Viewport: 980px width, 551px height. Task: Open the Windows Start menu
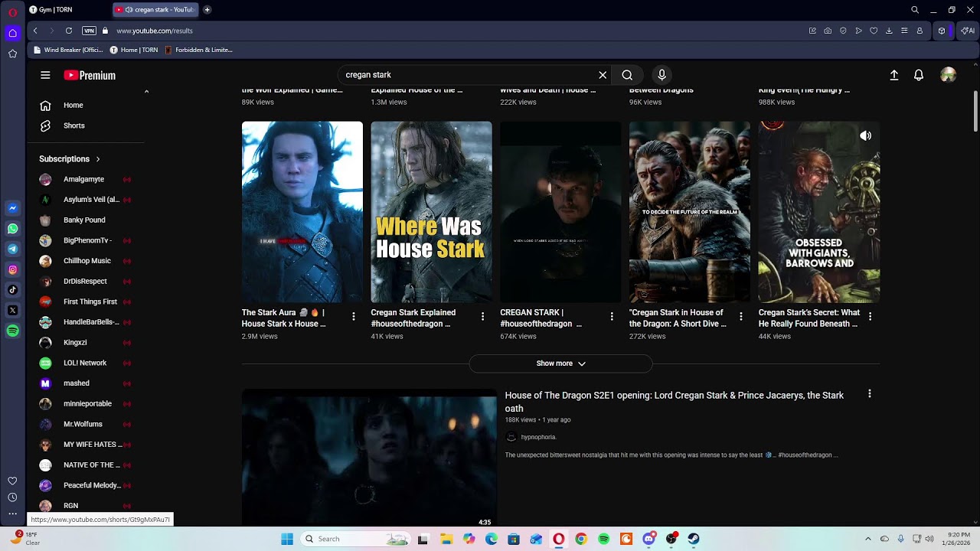(287, 539)
